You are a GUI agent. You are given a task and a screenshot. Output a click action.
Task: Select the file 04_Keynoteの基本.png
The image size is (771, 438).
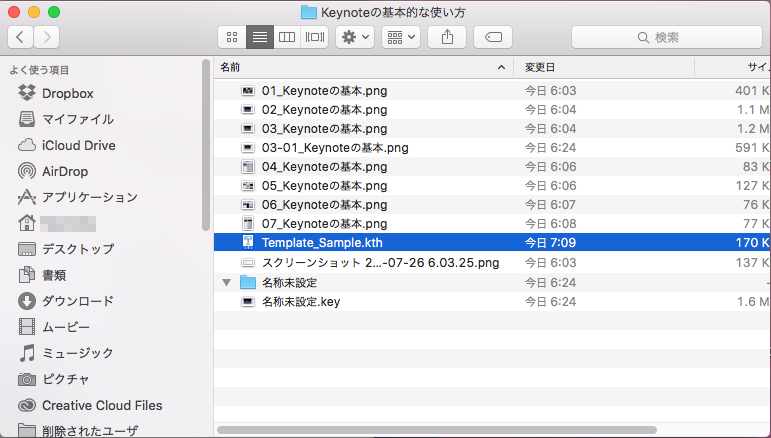[324, 167]
